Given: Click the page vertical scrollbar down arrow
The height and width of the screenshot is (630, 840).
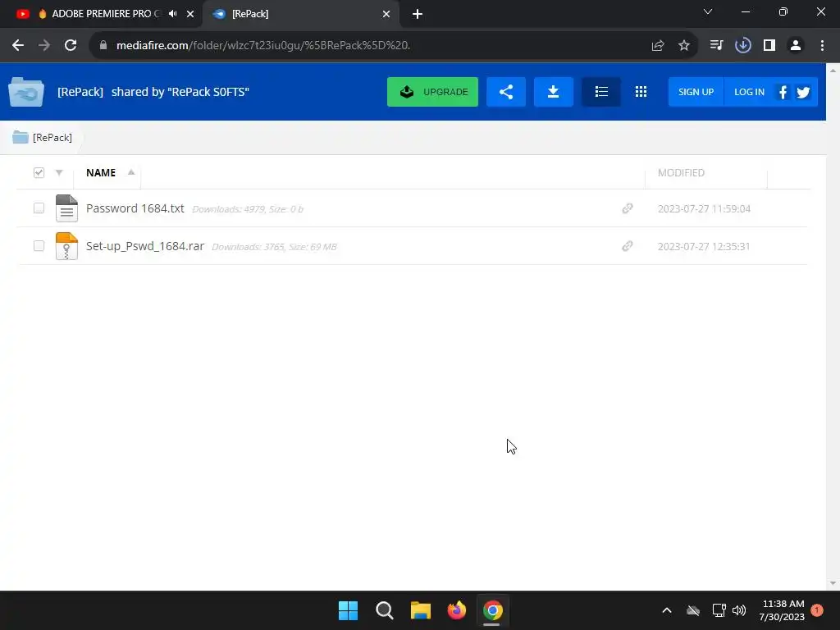Looking at the screenshot, I should [833, 583].
